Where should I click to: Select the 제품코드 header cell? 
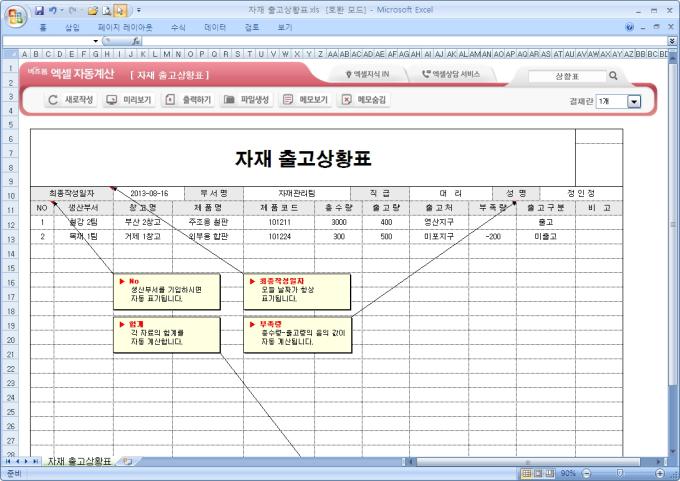279,208
